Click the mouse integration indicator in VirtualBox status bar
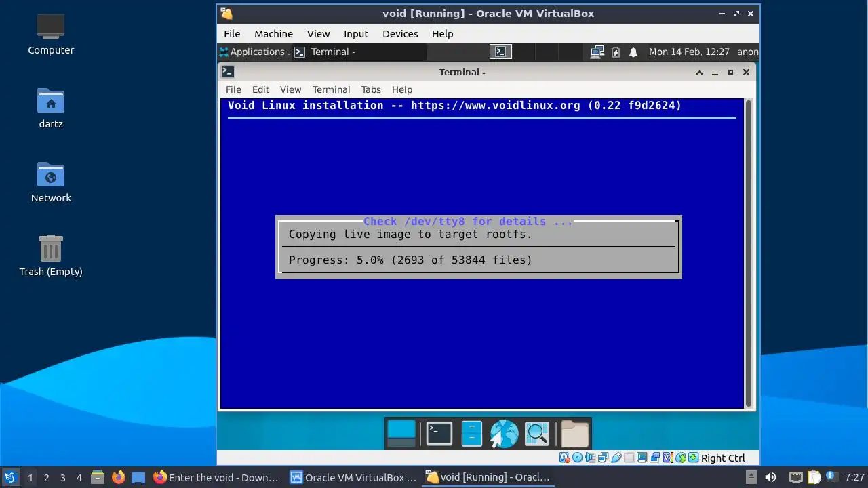 [x=681, y=458]
